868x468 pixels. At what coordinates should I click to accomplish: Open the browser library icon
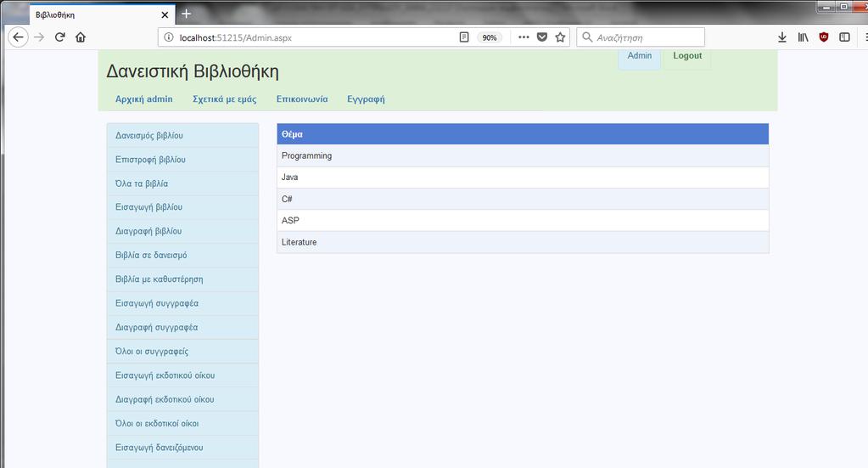click(804, 37)
